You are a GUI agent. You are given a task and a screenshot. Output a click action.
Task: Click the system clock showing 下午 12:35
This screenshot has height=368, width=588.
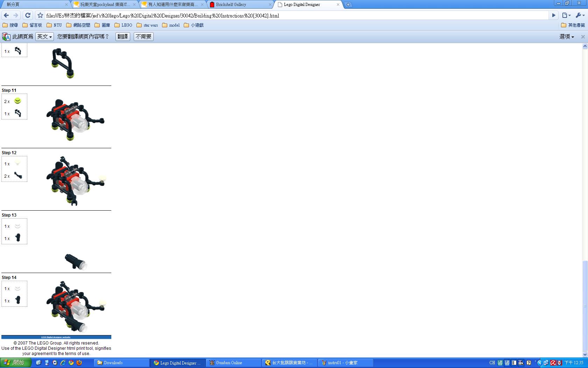574,363
